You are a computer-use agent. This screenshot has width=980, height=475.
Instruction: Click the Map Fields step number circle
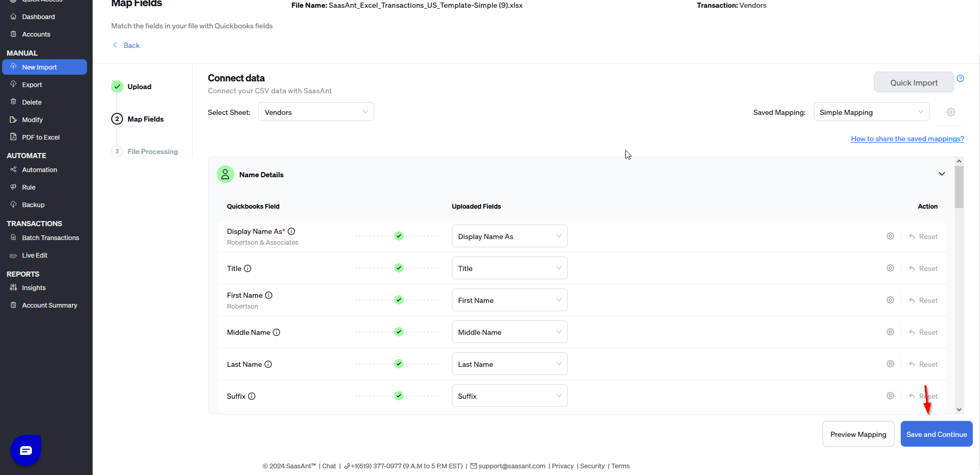(x=117, y=119)
